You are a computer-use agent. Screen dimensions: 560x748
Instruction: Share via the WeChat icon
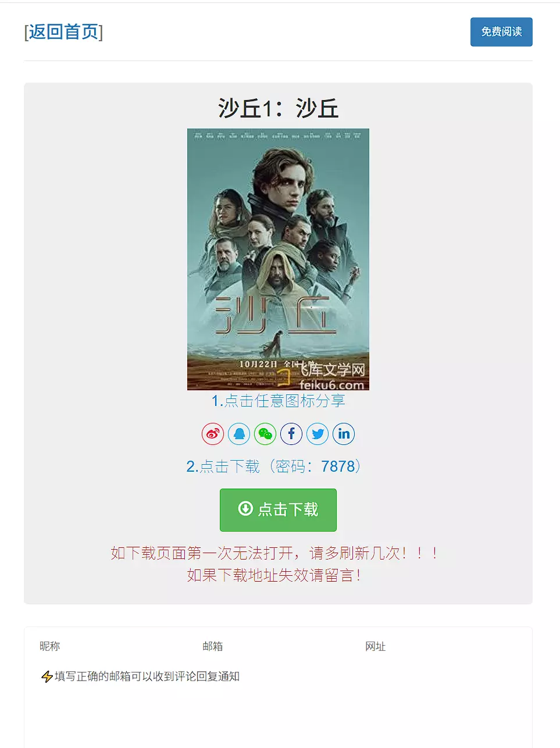[265, 434]
